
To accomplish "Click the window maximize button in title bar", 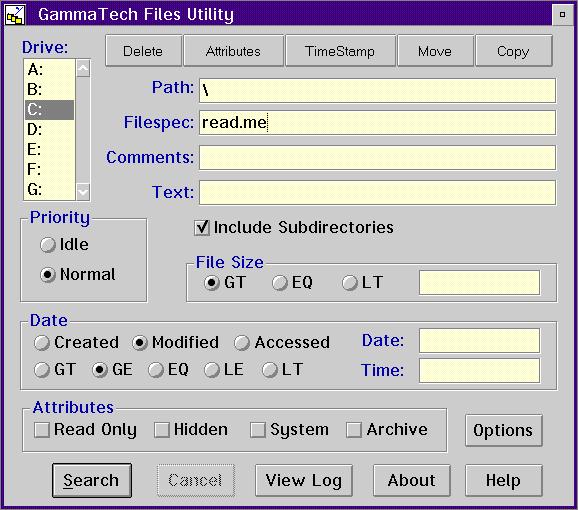I will 563,15.
